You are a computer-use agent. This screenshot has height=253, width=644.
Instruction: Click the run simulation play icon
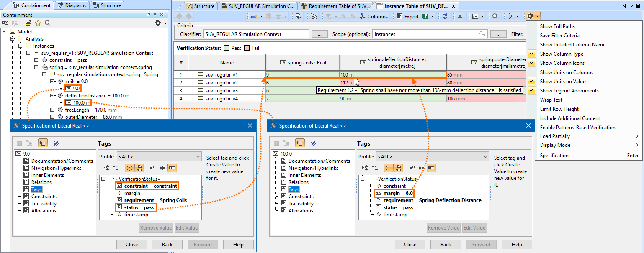tap(510, 16)
